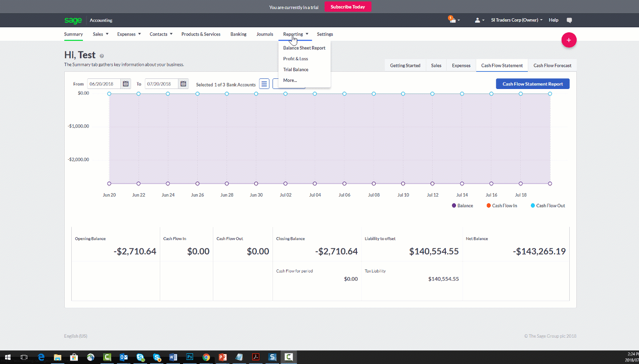Click the Cash Flow Statement Report button
Viewport: 639px width, 364px height.
(532, 84)
